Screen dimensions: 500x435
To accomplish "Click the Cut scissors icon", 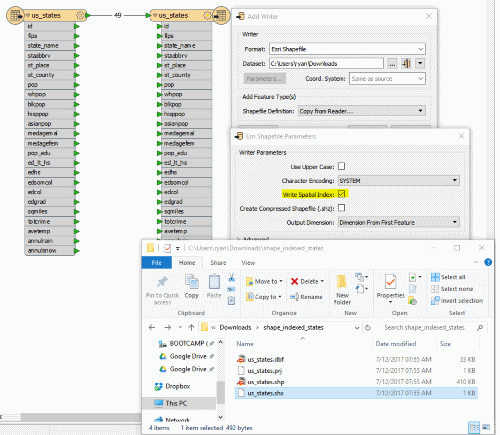I will (232, 277).
